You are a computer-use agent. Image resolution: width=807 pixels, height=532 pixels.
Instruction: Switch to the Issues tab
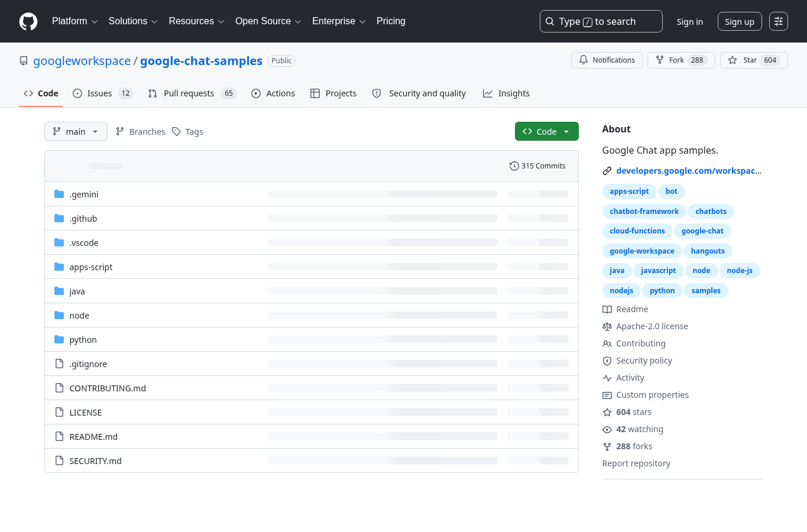(x=103, y=93)
